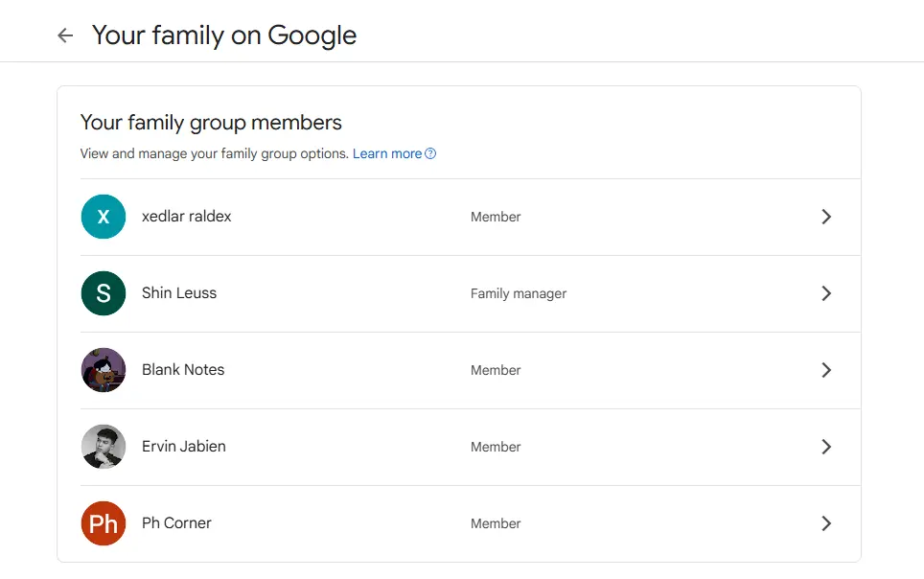Expand xedlar raldex row chevron
Screen dimensions: 924x579
826,217
